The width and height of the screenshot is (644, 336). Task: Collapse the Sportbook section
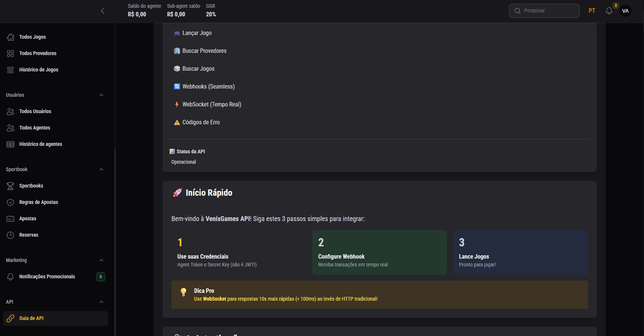(x=102, y=170)
